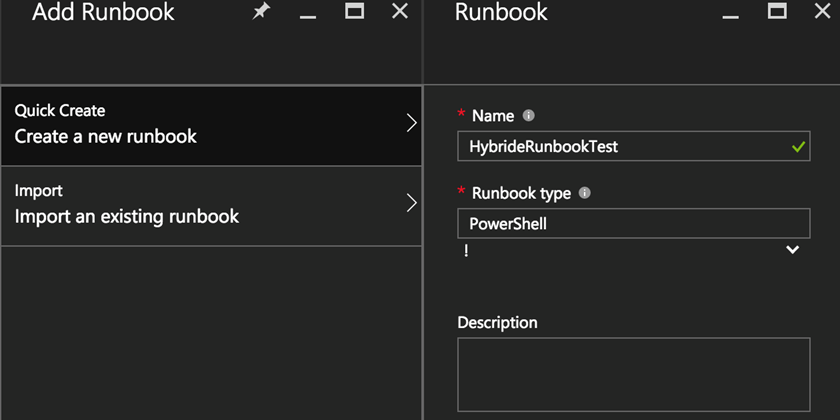
Task: Click the Description label
Action: coord(497,322)
